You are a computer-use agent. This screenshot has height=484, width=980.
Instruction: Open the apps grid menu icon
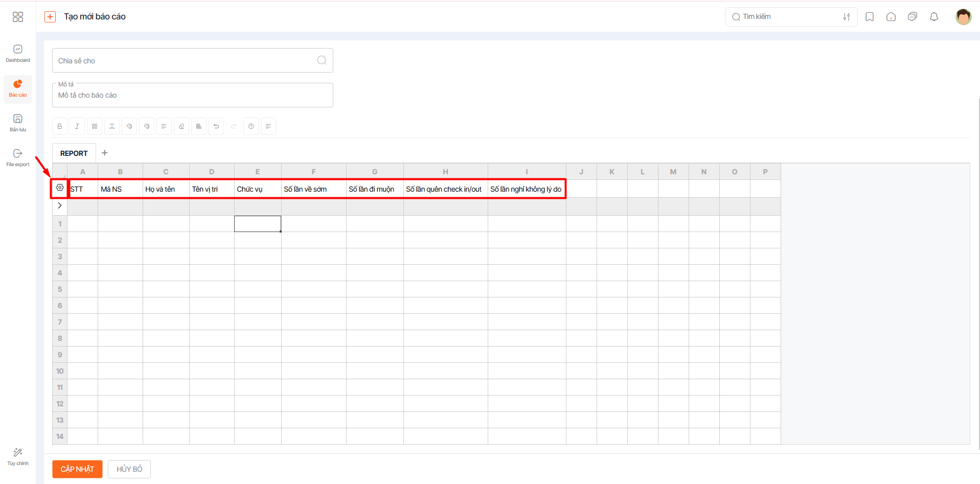[x=18, y=17]
